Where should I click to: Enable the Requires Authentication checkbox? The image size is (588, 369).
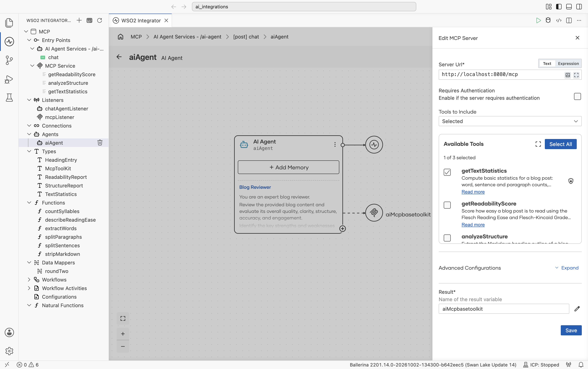pos(577,97)
